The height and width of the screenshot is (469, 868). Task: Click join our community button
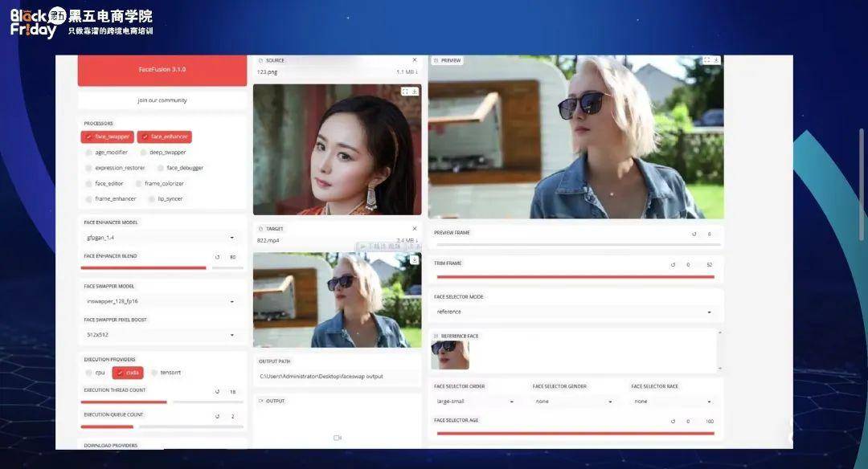162,100
